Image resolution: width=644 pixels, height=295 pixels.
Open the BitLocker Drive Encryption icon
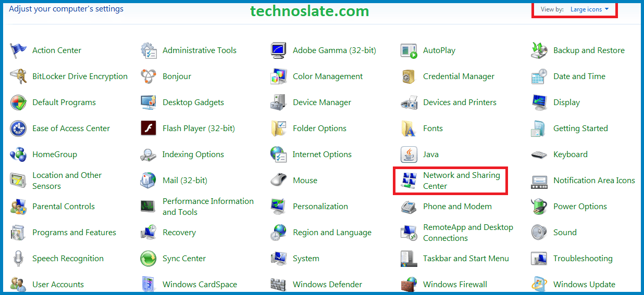click(18, 76)
